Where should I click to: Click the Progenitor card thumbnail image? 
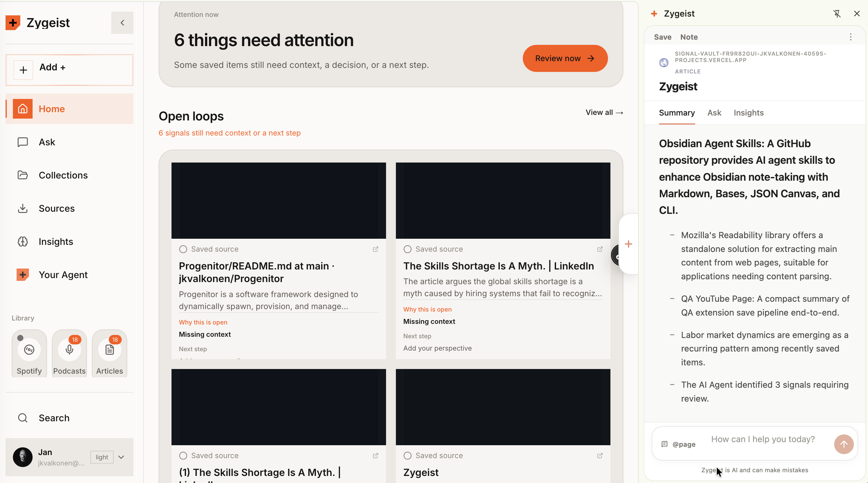point(279,201)
